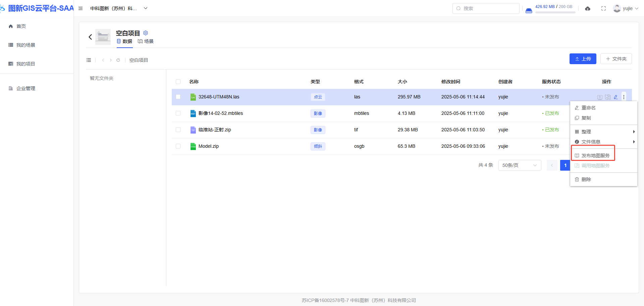Click the back arrow beside the project thumbnail
This screenshot has height=306, width=644.
(x=90, y=37)
